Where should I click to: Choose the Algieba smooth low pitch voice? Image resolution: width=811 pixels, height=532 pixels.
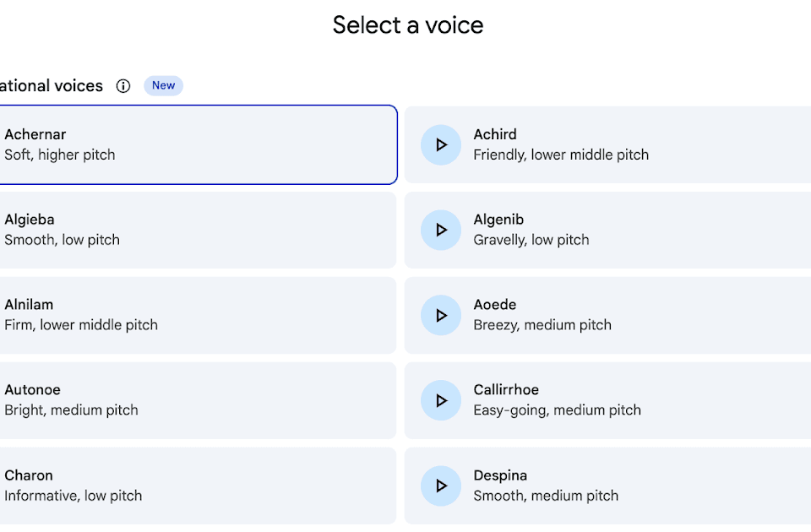[194, 230]
